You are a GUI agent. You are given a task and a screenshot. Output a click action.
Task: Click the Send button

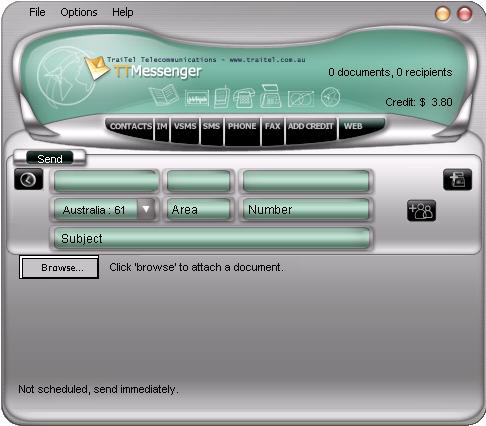click(x=50, y=159)
